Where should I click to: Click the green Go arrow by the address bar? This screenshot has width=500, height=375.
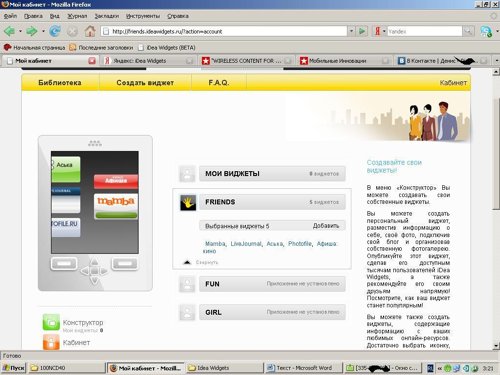click(362, 31)
